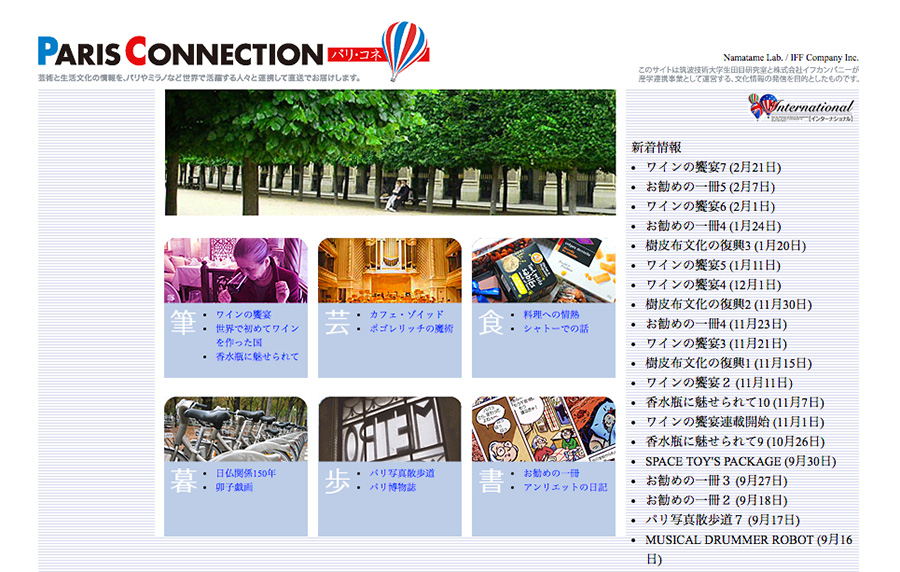Open the food packages thumbnail
The image size is (900, 572).
coord(544,270)
